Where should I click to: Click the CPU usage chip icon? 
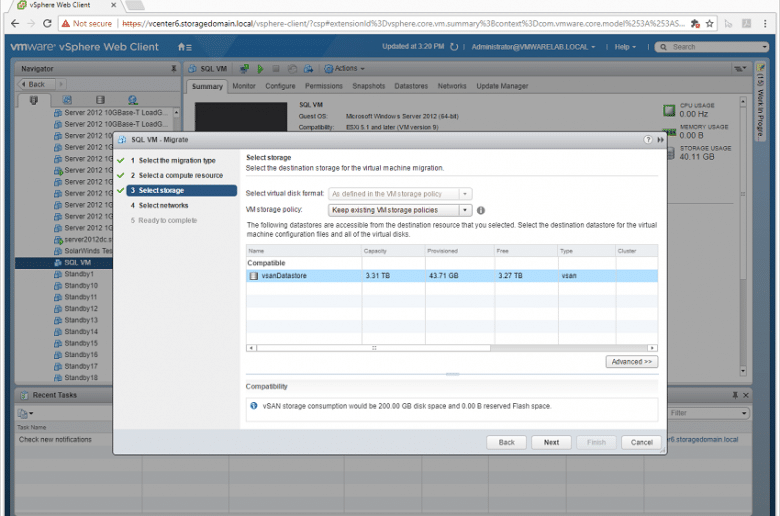[x=669, y=110]
